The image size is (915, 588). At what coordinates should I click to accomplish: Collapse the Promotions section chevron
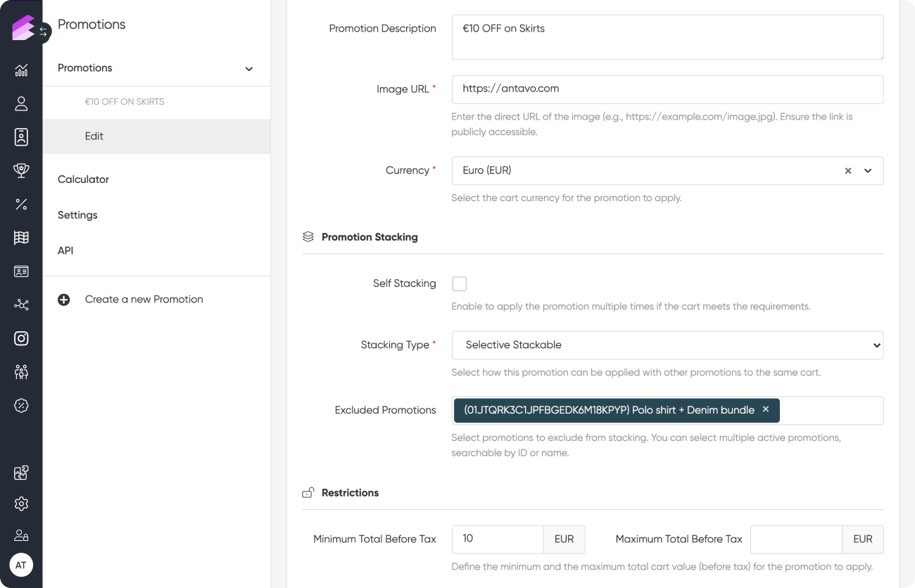click(248, 69)
